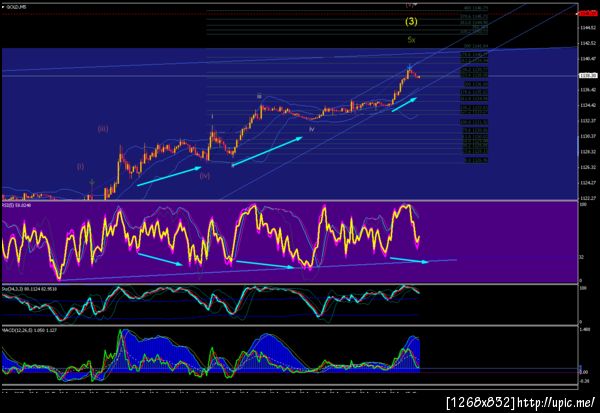Click price axis value 1144.52
The width and height of the screenshot is (600, 413).
588,28
